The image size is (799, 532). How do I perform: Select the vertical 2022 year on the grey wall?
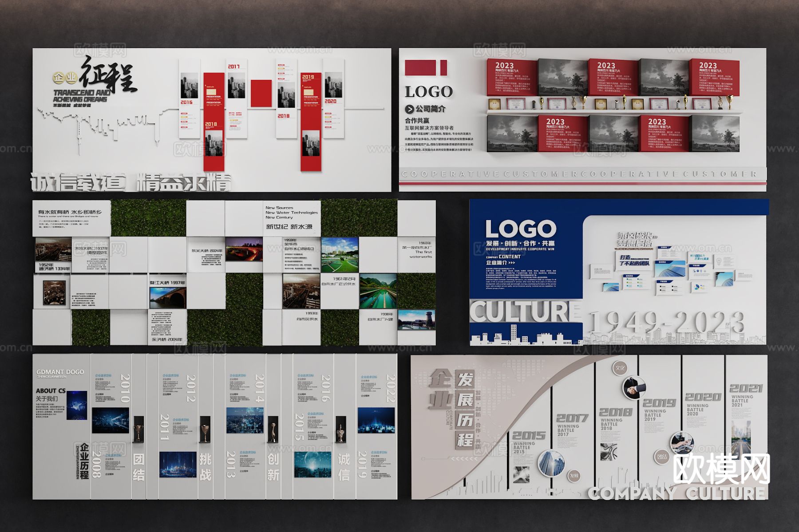[391, 389]
